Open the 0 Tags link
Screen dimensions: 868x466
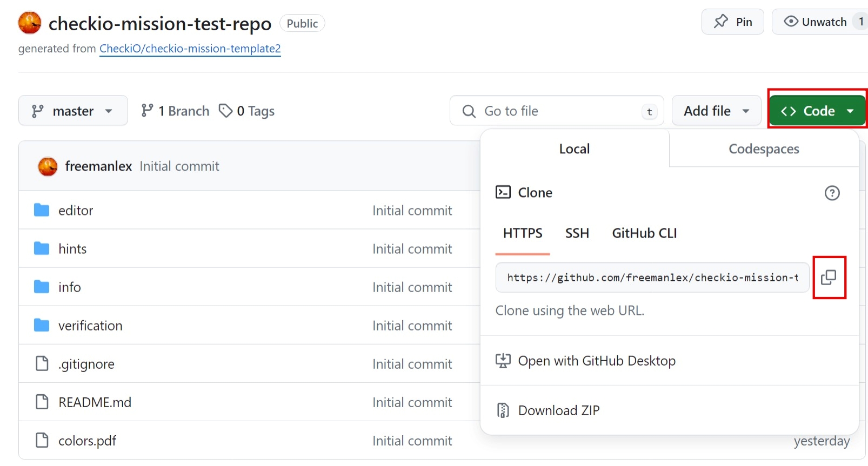pos(246,111)
